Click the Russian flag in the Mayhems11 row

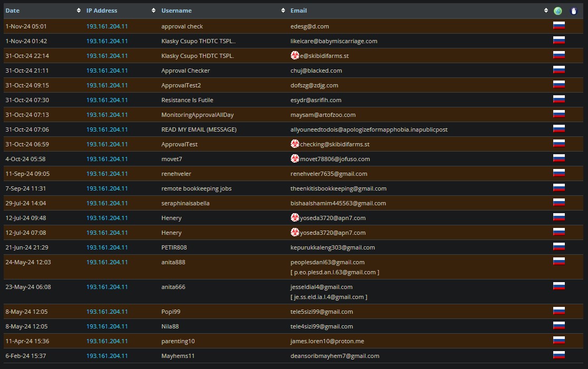click(558, 355)
